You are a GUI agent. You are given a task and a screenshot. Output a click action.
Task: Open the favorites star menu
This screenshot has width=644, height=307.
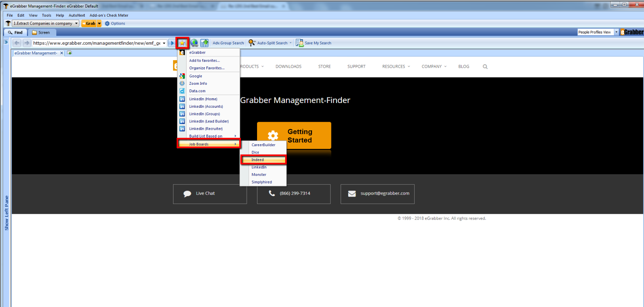tap(182, 43)
